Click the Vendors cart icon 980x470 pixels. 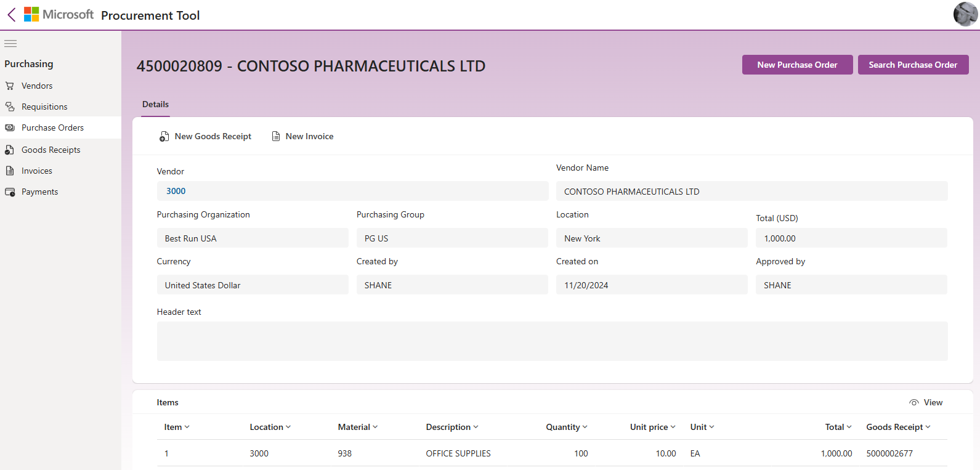point(10,86)
